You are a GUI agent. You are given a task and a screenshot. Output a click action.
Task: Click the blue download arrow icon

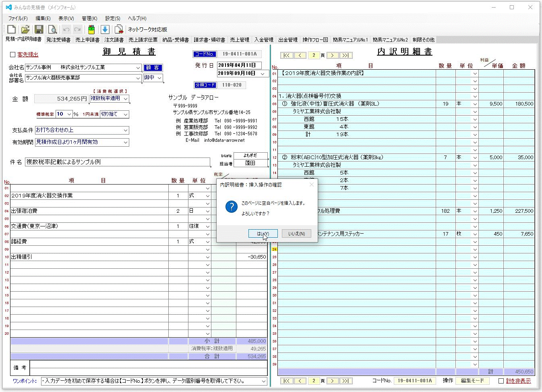click(x=105, y=29)
